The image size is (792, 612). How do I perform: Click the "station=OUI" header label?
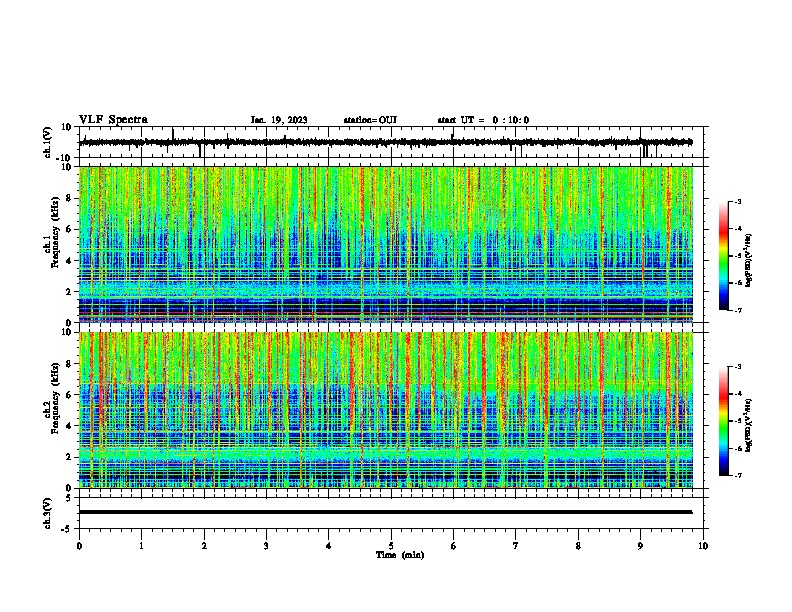(370, 120)
